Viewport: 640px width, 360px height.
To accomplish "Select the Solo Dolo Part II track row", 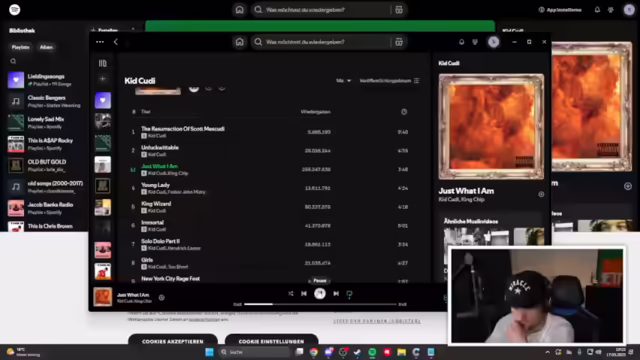I will click(269, 244).
